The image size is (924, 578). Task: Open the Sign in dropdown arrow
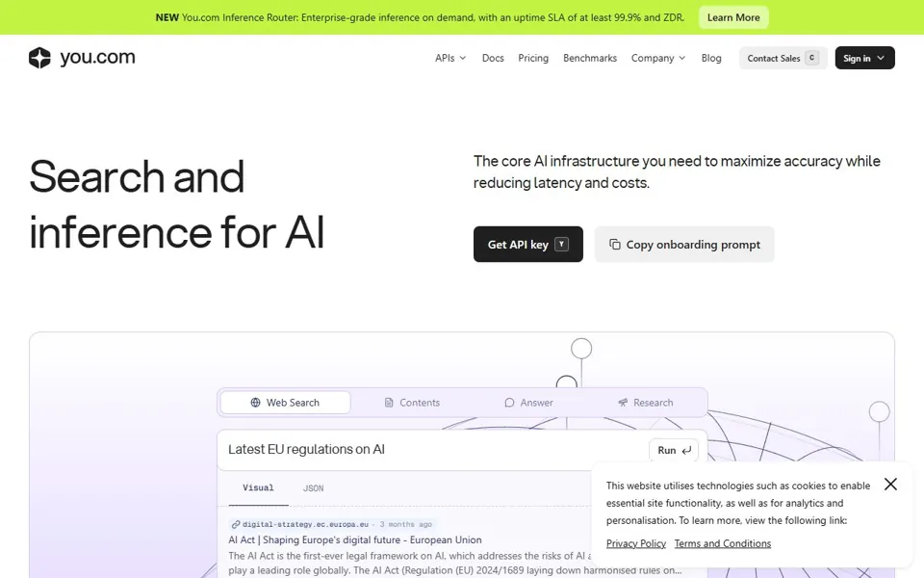point(881,58)
